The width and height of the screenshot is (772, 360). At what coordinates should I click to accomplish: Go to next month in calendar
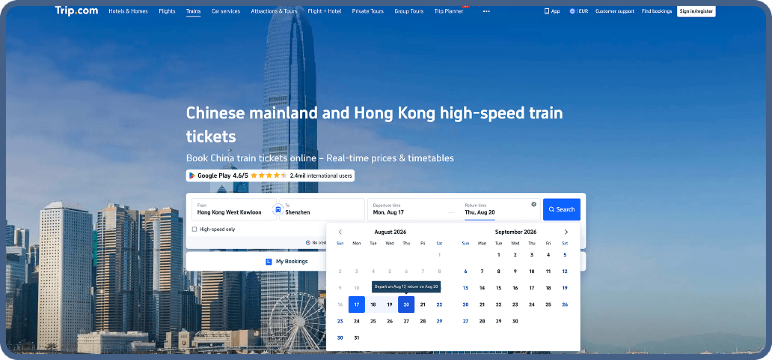(x=566, y=232)
